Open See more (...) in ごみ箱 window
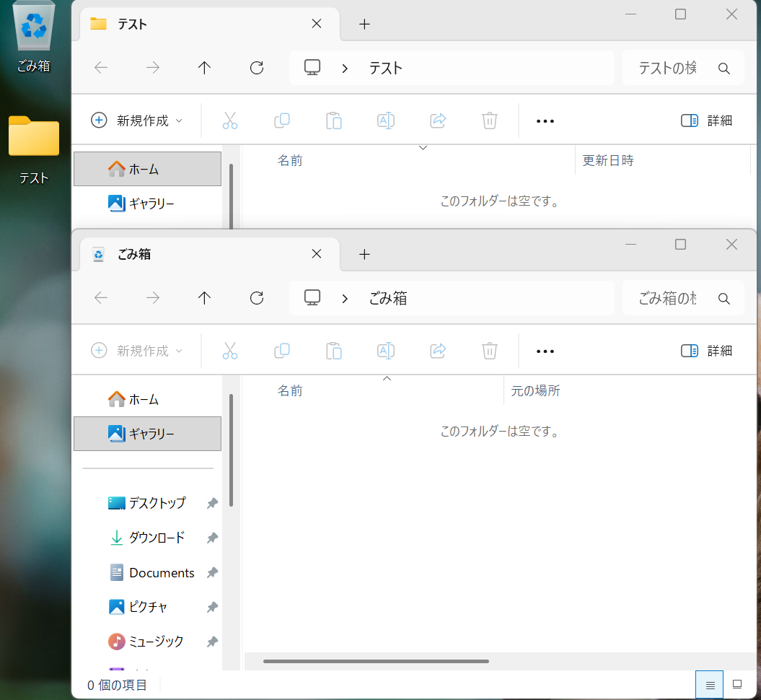Screen dimensions: 761x700 [x=545, y=351]
